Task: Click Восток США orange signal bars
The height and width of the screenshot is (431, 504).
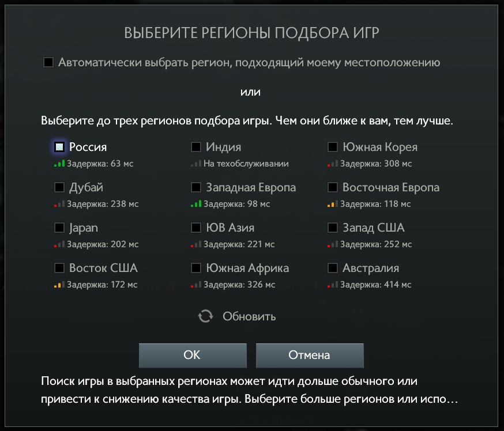Action: [x=59, y=284]
